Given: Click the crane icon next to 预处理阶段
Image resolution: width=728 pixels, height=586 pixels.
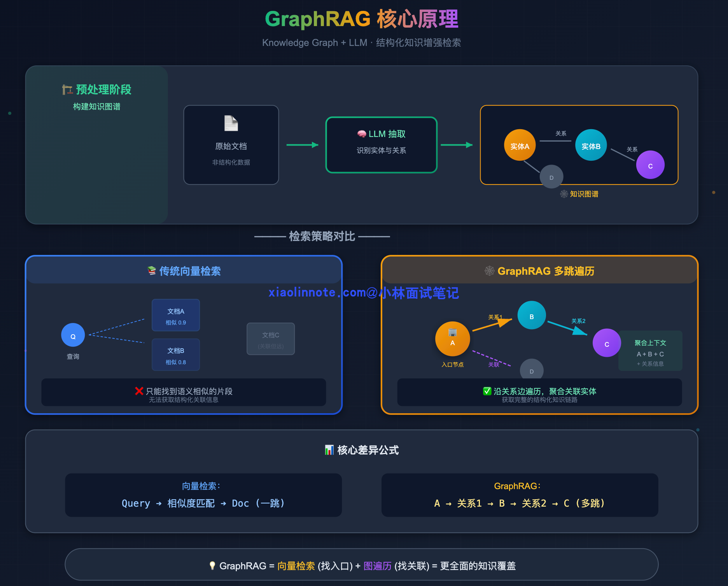Looking at the screenshot, I should tap(67, 89).
